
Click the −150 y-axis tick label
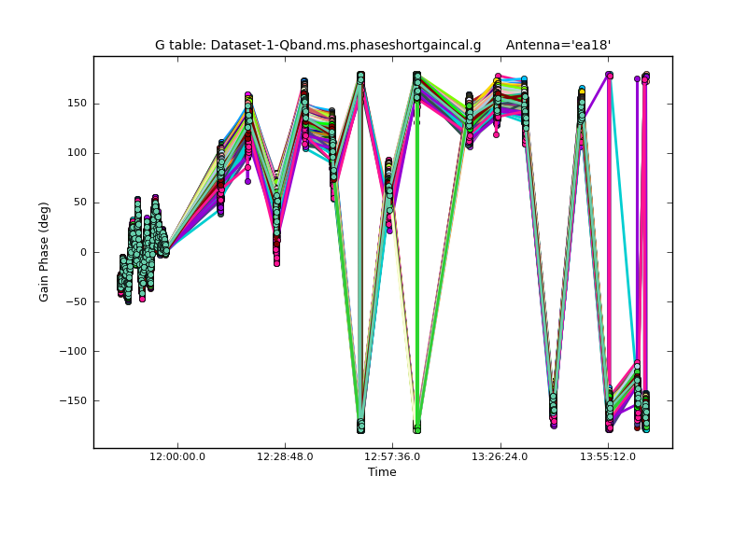72,401
